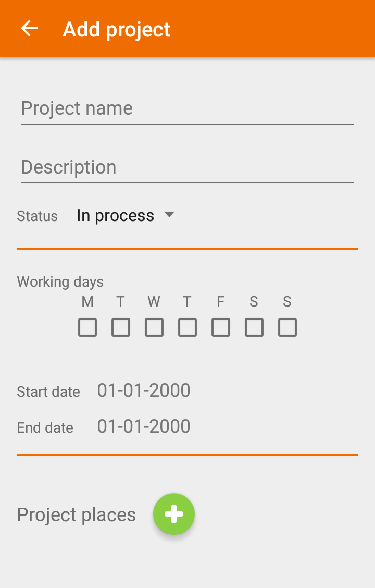Click the Status label
Screen dimensions: 375x588
pyautogui.click(x=37, y=216)
